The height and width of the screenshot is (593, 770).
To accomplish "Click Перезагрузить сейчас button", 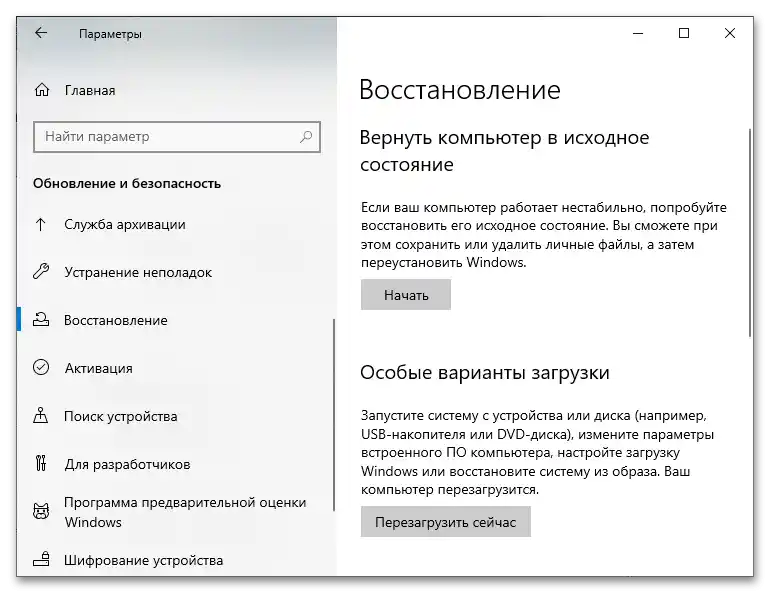I will pos(445,521).
